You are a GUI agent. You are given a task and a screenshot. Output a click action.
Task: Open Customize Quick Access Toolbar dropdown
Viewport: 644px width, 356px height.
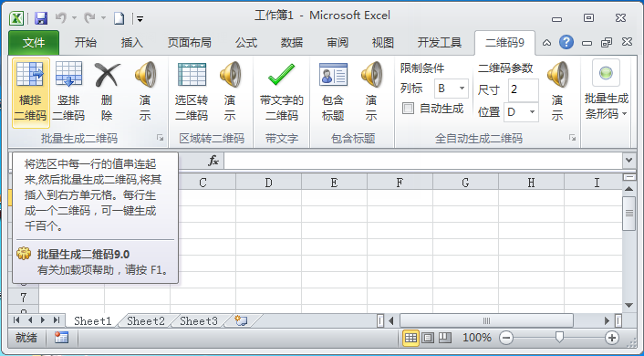click(x=140, y=18)
